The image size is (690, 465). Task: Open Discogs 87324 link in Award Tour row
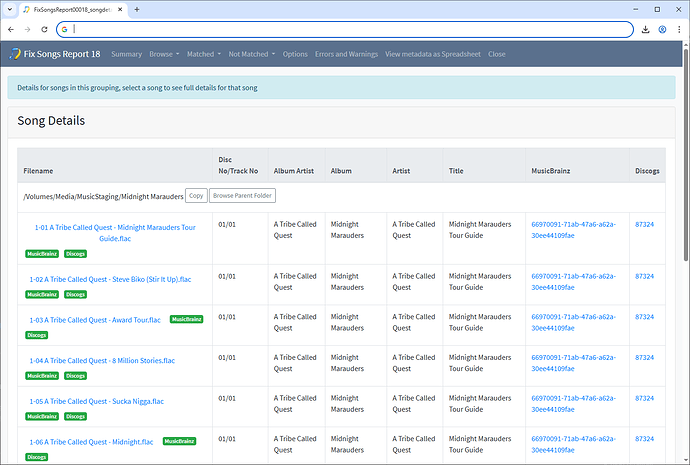(x=644, y=317)
